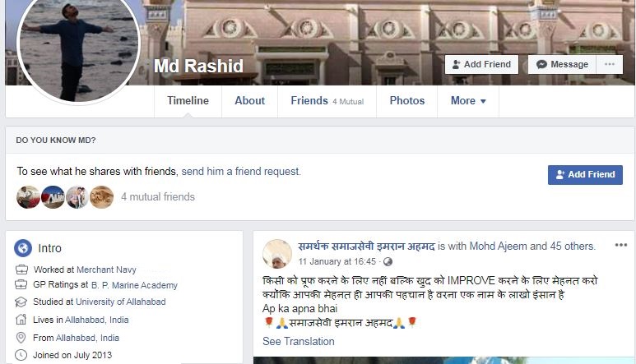Open post options ellipsis on Imran's post
The height and width of the screenshot is (364, 636).
click(x=621, y=245)
